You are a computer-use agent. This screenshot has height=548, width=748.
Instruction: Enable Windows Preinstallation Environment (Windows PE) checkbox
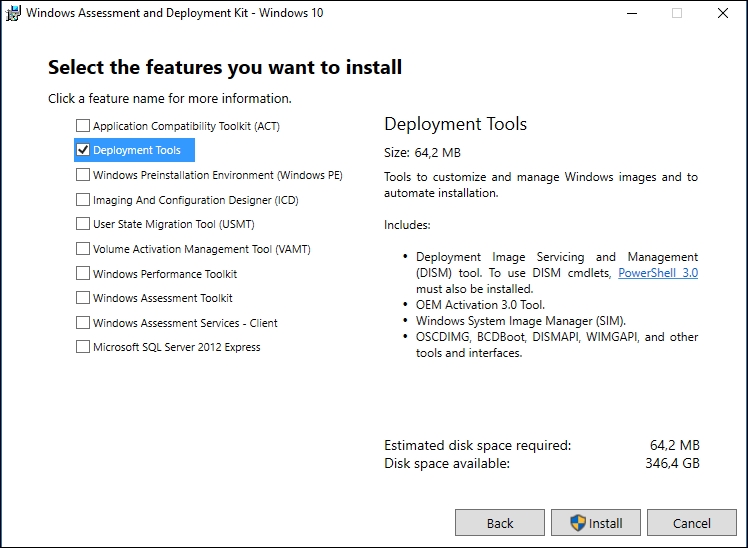pos(83,175)
